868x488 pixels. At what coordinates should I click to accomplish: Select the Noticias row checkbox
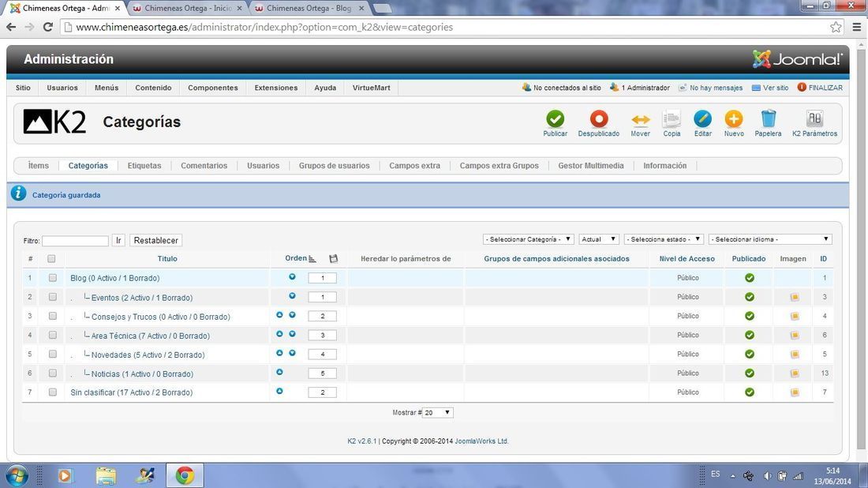point(53,374)
